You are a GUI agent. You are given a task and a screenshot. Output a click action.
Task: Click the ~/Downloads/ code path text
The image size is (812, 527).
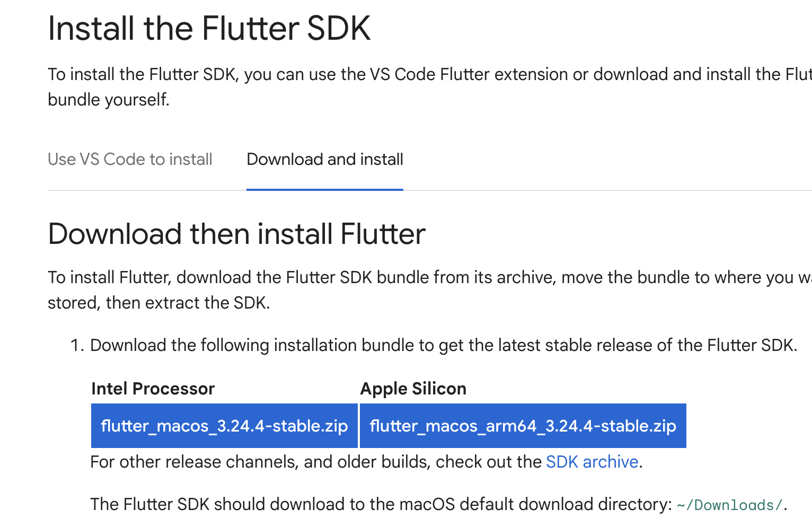pos(730,505)
